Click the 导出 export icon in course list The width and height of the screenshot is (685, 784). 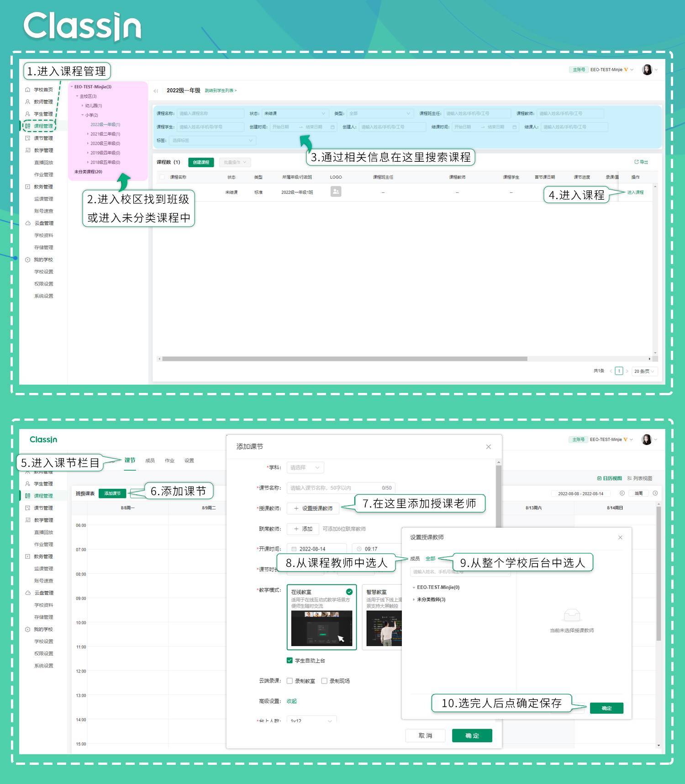(x=637, y=162)
